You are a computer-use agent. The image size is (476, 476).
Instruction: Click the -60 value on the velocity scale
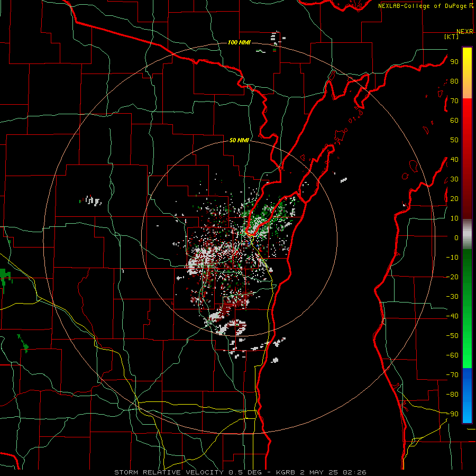pyautogui.click(x=452, y=355)
